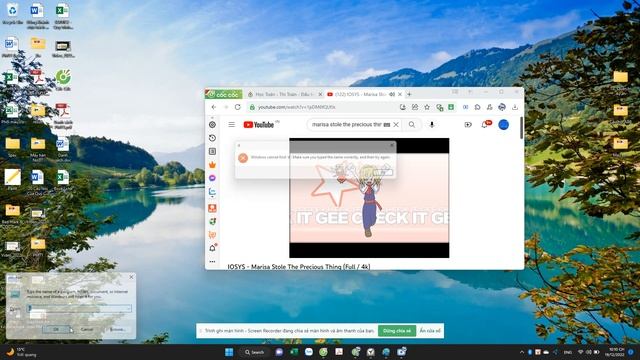Viewport: 640px width, 360px height.
Task: Open the orange crown icon in sidebar
Action: click(212, 165)
